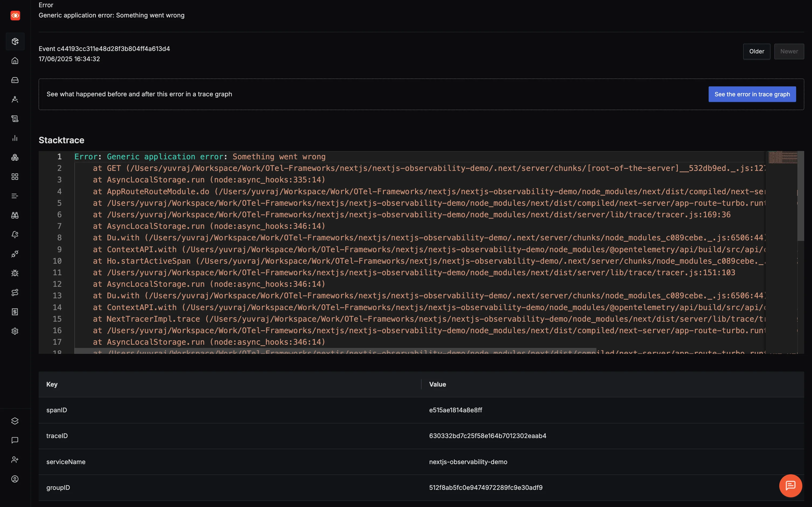This screenshot has width=812, height=507.
Task: Open Services via the compass icon
Action: click(x=15, y=99)
